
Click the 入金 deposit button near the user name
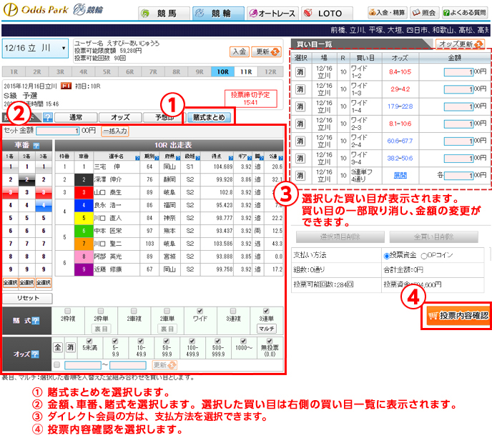click(240, 51)
